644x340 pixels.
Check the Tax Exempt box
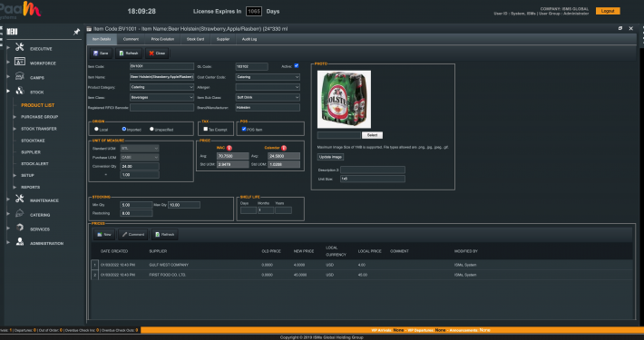[205, 129]
